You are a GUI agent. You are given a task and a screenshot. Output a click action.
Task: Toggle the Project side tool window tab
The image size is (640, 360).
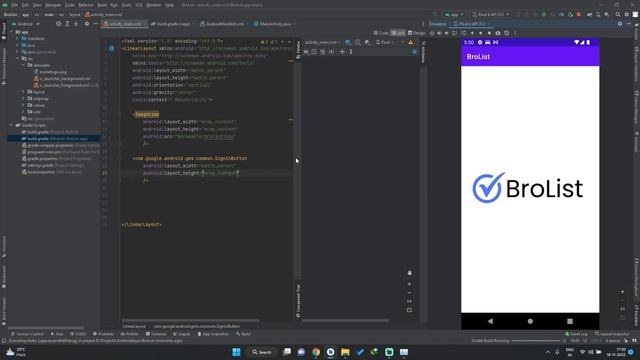click(4, 31)
